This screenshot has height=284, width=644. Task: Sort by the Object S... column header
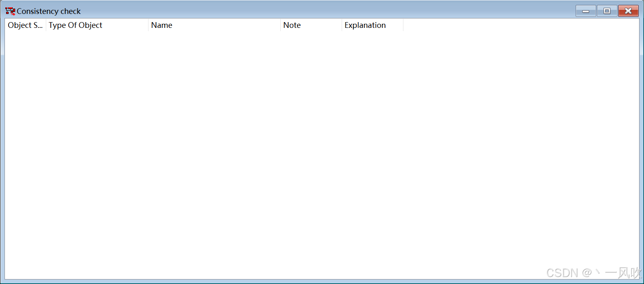tap(25, 25)
